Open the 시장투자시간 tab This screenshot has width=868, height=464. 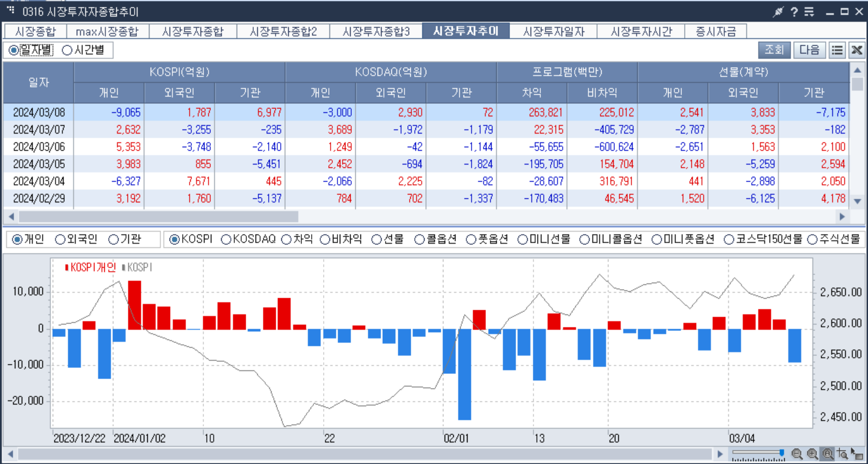click(x=641, y=32)
